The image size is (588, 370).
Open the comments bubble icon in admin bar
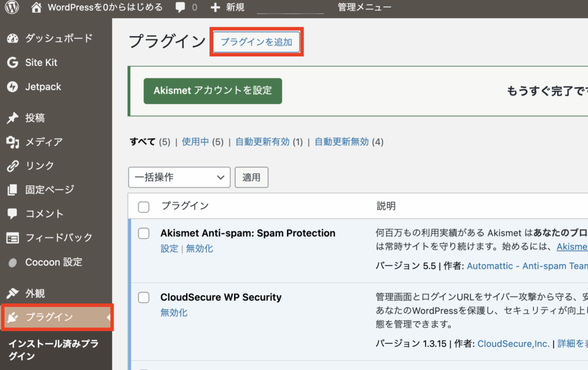pos(180,7)
